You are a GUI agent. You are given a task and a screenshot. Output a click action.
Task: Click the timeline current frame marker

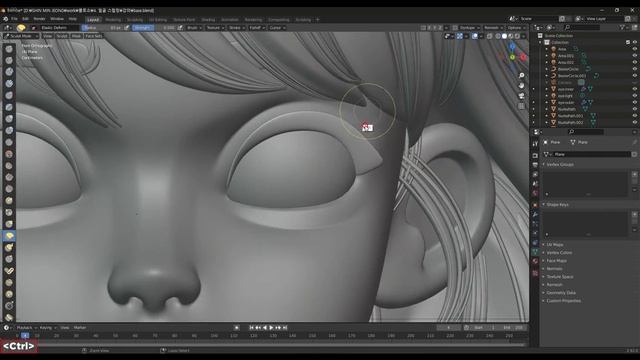pos(25,336)
